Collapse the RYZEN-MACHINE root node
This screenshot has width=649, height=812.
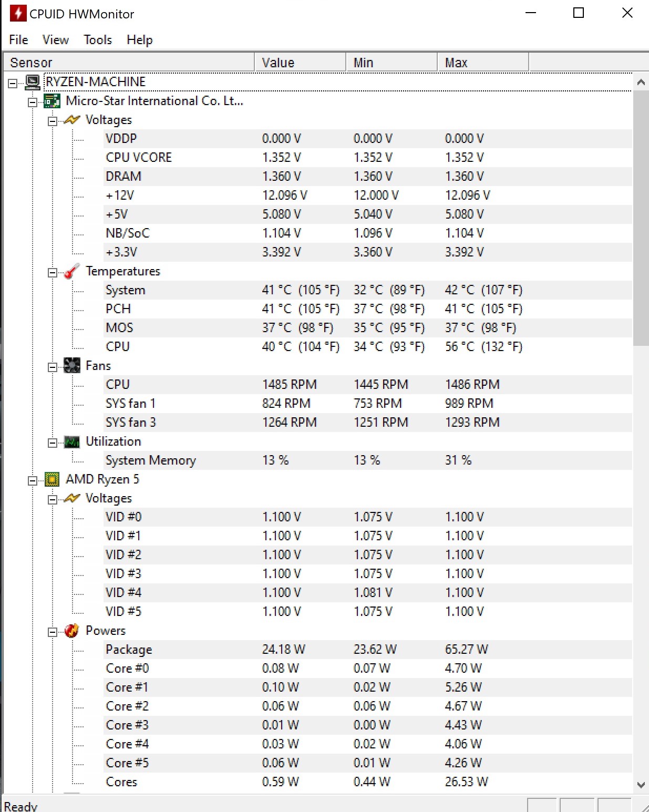[x=13, y=83]
